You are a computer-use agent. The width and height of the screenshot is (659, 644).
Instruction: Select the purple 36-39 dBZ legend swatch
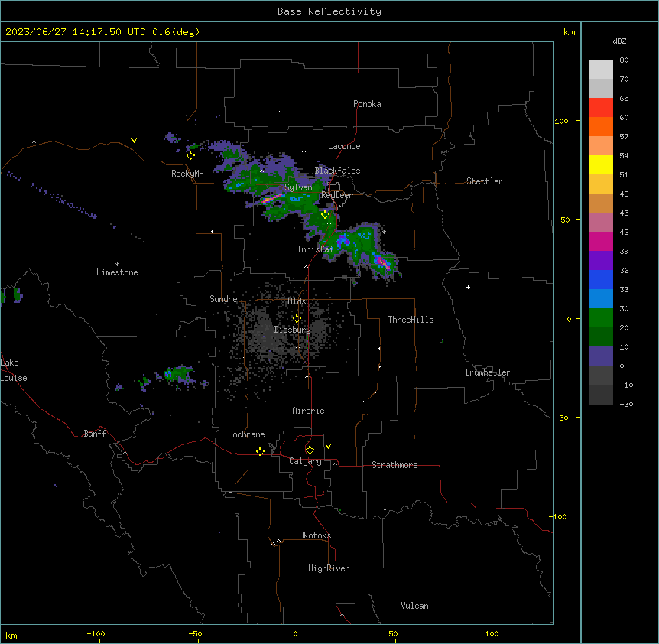[601, 260]
